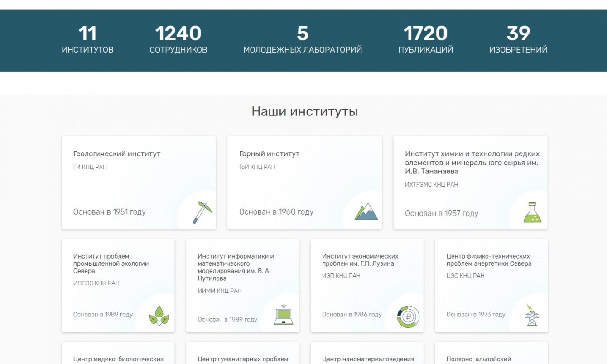Click the 1240 СОТРУДНИКОВ statistic
607x364 pixels.
click(x=178, y=40)
